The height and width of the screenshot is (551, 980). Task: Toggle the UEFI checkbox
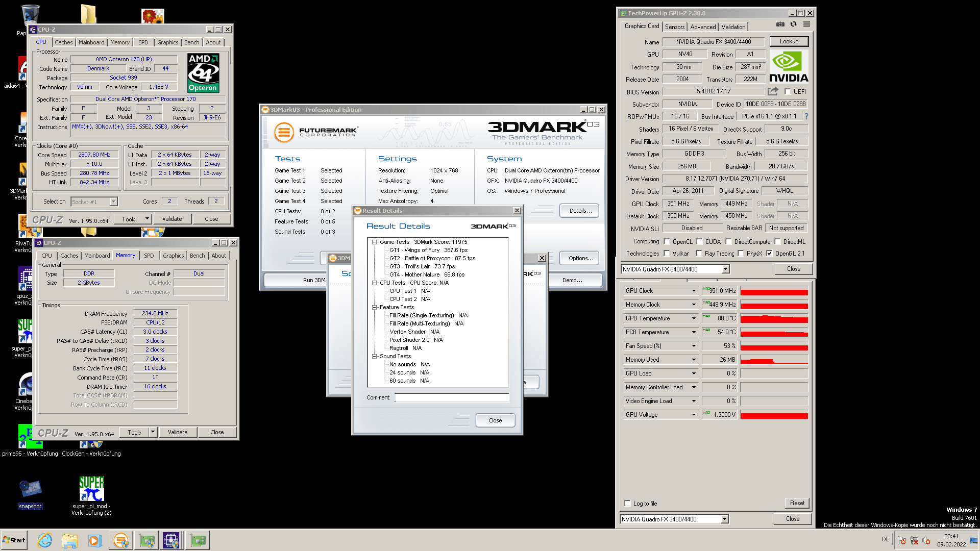coord(788,92)
